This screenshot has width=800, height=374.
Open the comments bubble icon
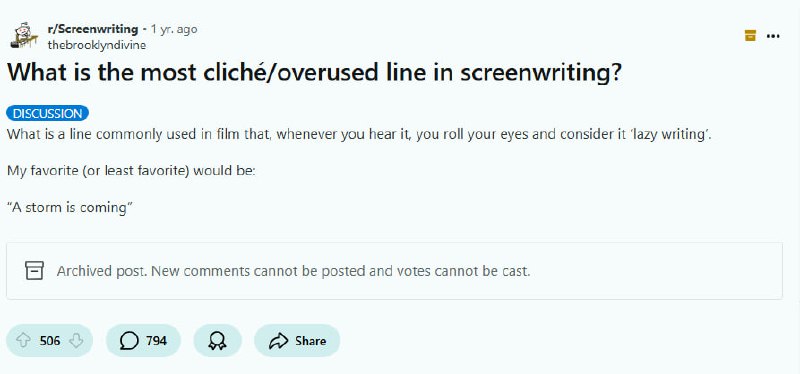click(129, 340)
